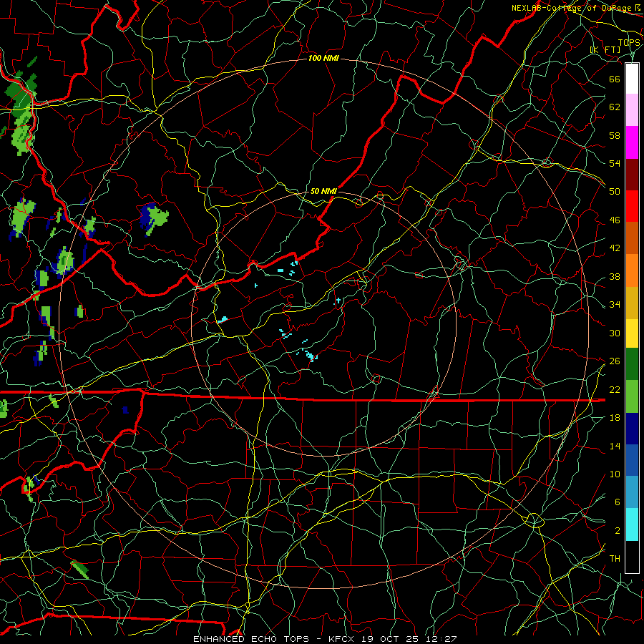This screenshot has height=644, width=644.
Task: Click the 14 legend value
Action: 615,446
